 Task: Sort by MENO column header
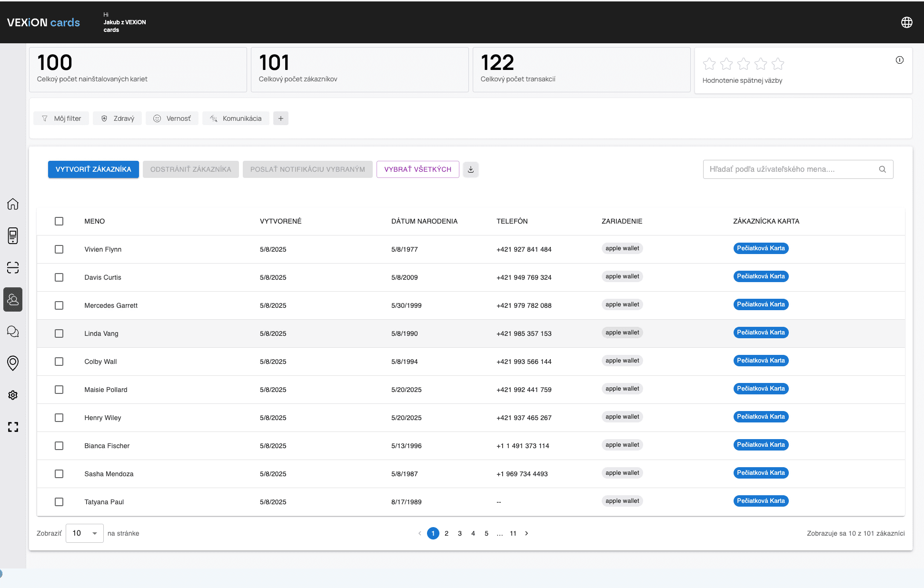coord(95,221)
